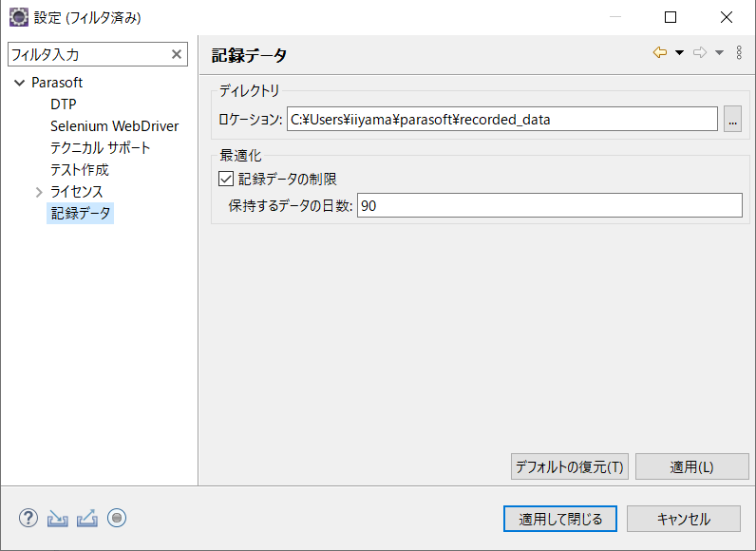This screenshot has height=551, width=756.
Task: Click the forward navigation arrow
Action: coord(700,52)
